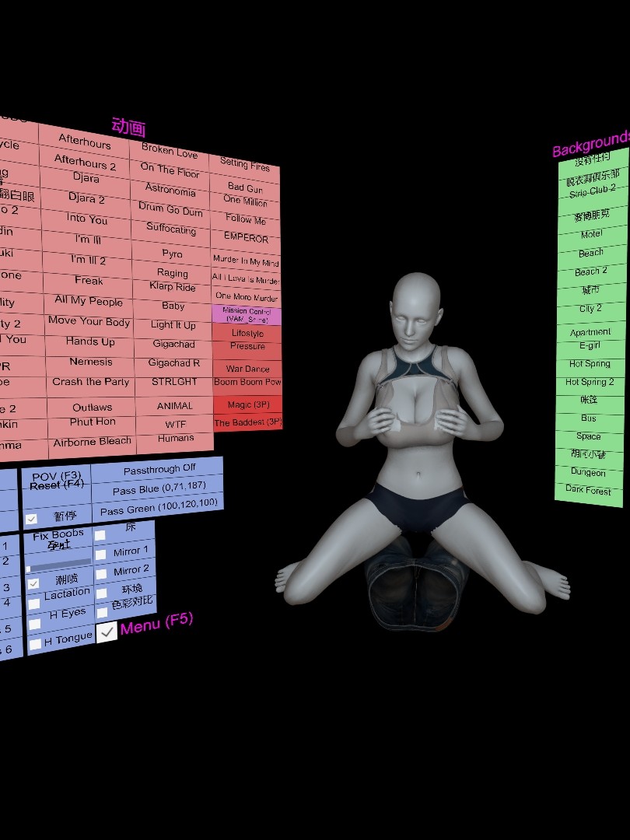The image size is (630, 840).
Task: Uncheck the 暂停 pause checkbox
Action: tap(31, 519)
